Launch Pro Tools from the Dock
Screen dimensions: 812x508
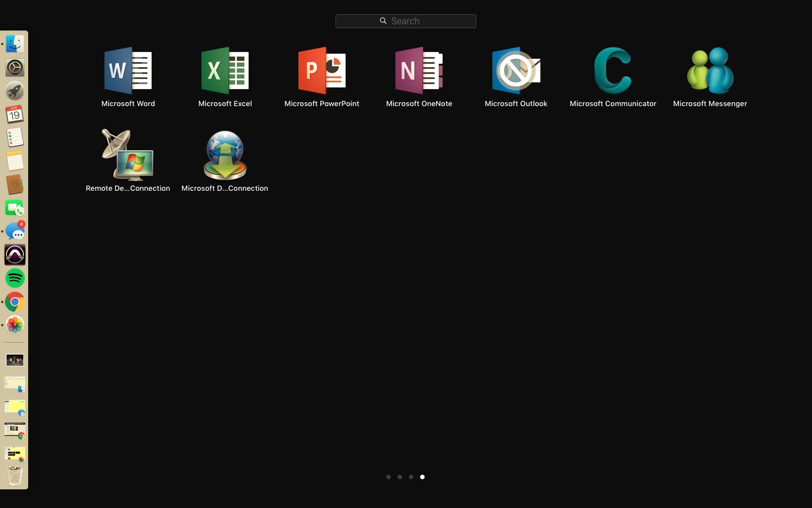coord(15,255)
